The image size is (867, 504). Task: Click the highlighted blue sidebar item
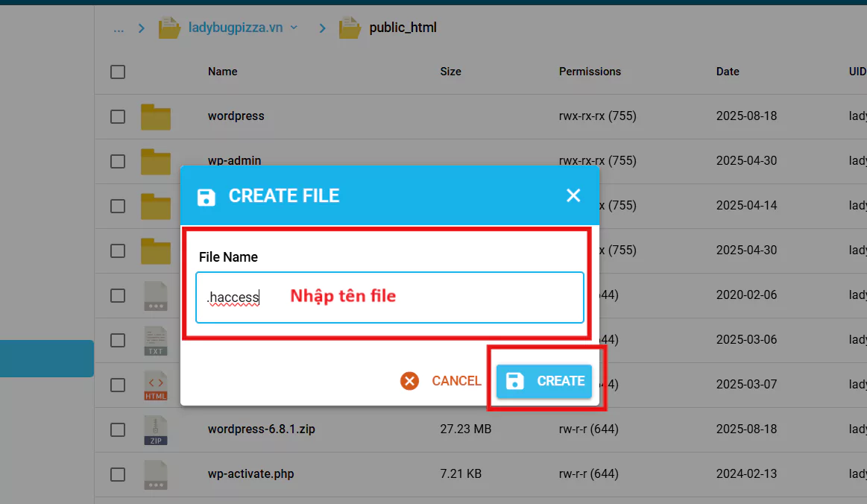(x=47, y=359)
